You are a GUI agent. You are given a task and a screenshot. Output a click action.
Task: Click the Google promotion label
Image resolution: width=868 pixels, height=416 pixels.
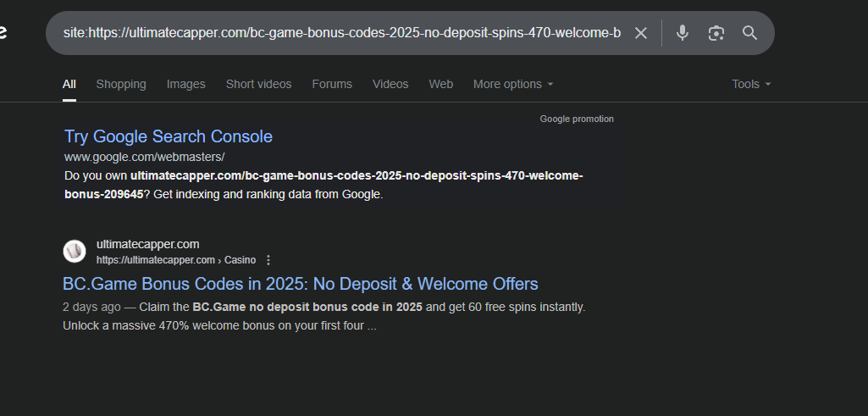click(577, 119)
